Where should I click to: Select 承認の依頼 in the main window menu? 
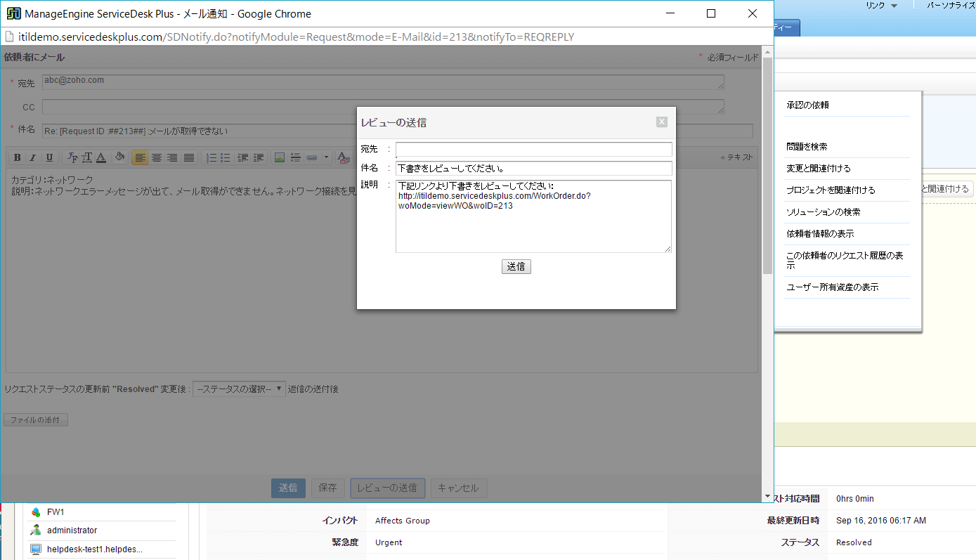pos(808,105)
